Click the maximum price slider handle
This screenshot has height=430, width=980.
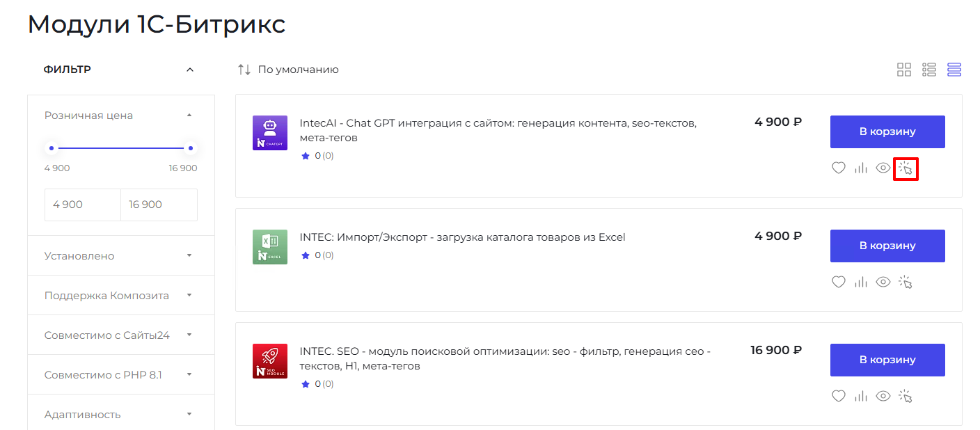(191, 148)
